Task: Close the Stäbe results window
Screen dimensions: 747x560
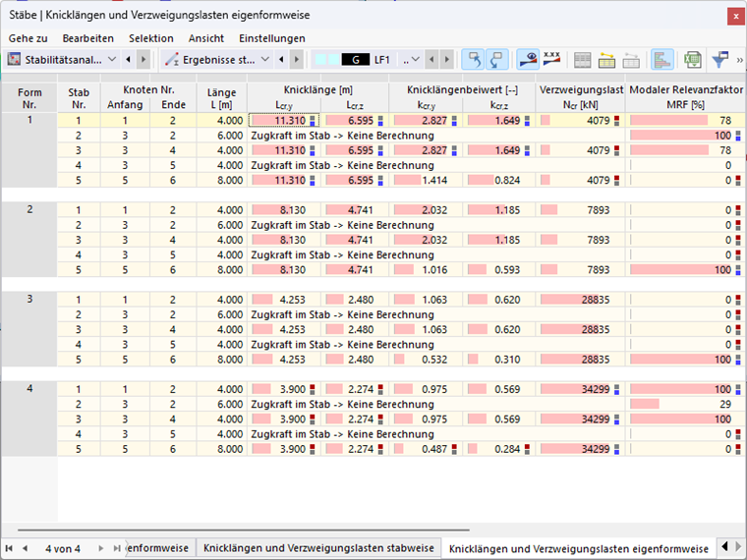Action: [x=736, y=16]
